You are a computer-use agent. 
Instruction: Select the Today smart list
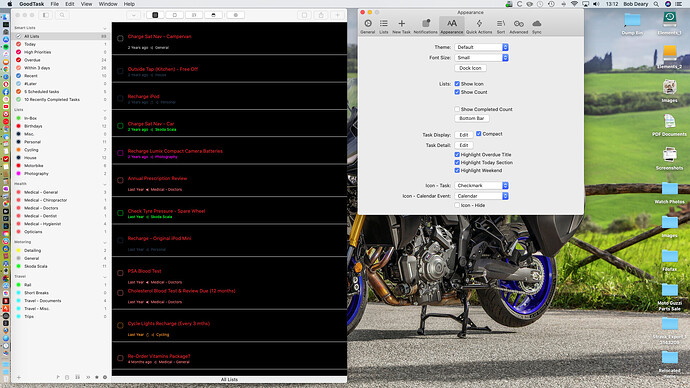[61, 44]
